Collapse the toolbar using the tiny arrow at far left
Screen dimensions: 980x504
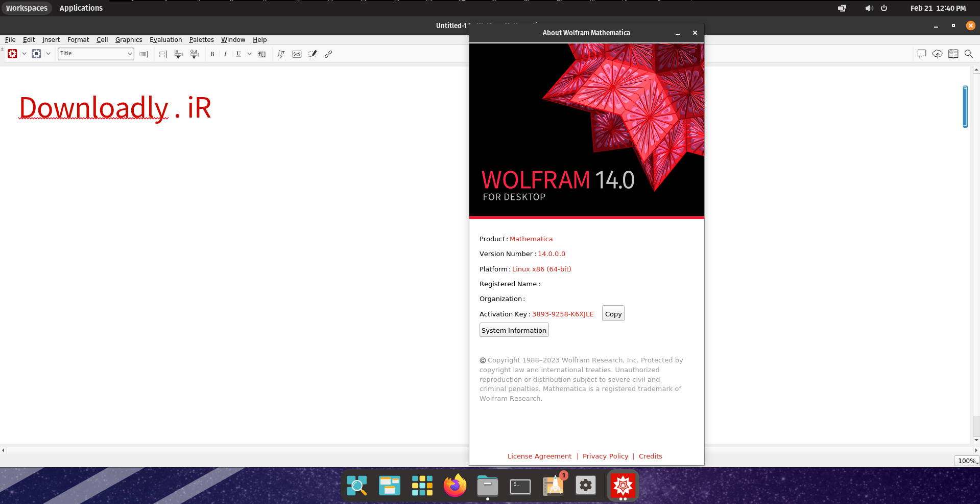click(x=3, y=49)
